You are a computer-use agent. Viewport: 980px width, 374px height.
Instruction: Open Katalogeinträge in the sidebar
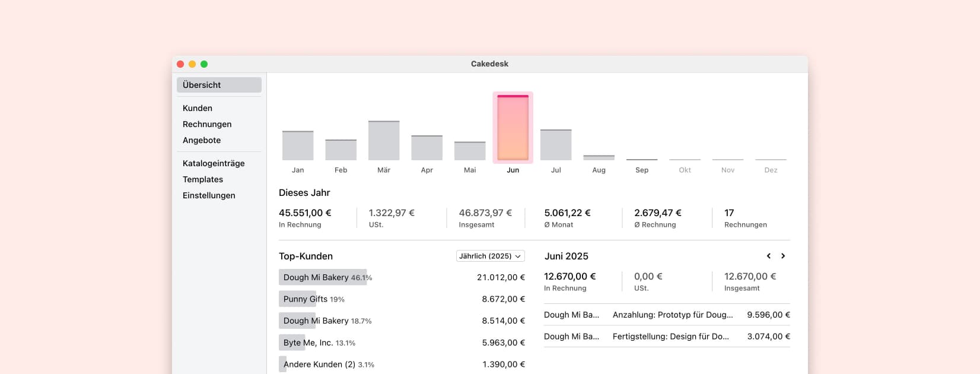[214, 163]
